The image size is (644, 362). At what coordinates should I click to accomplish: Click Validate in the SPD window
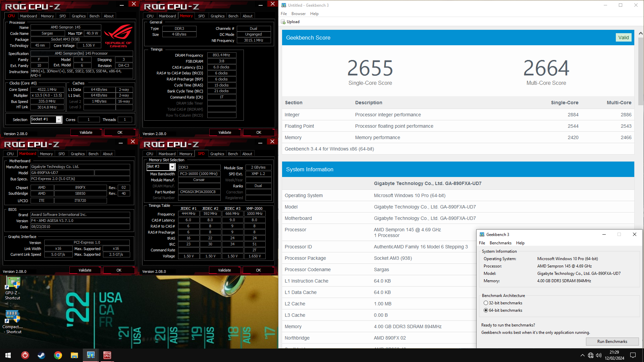click(224, 270)
